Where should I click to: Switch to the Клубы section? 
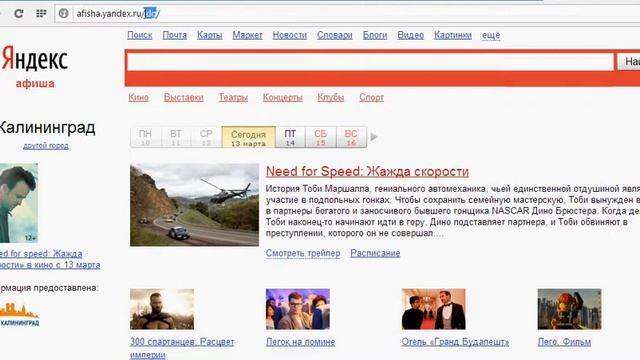tap(331, 98)
